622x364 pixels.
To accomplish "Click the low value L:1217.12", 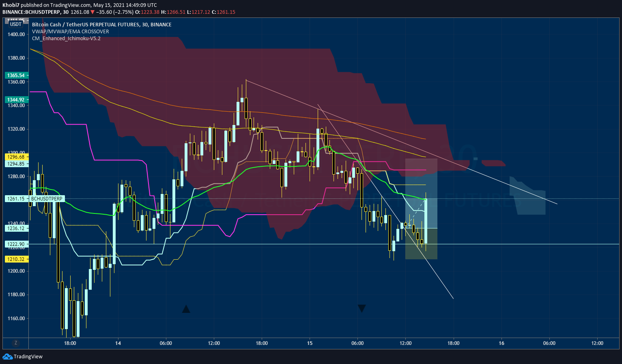I will 199,12.
